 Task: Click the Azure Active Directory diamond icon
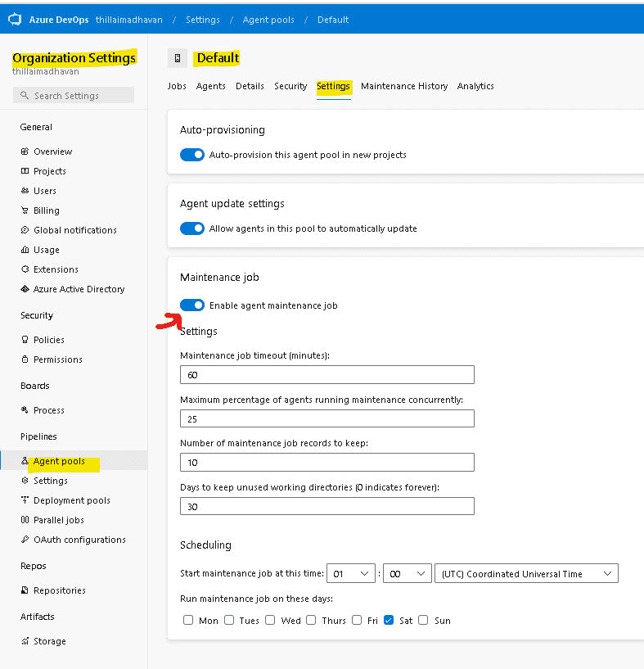[25, 289]
